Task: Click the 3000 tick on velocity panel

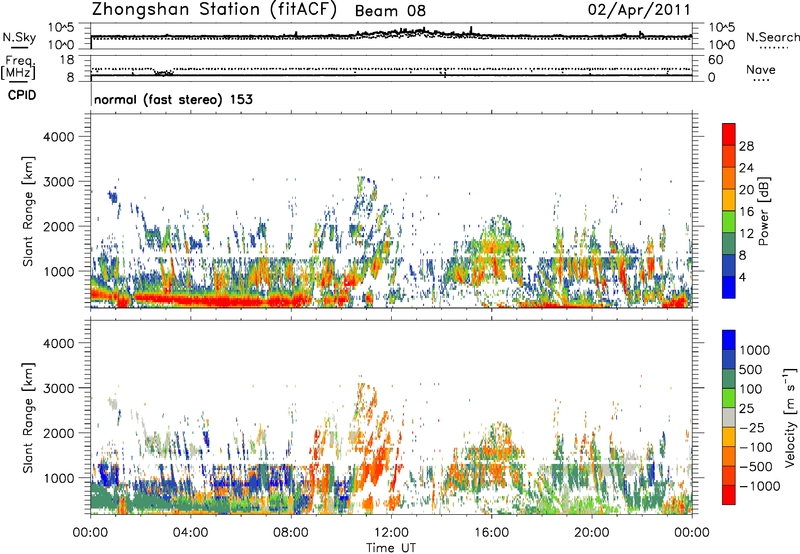Action: (58, 388)
